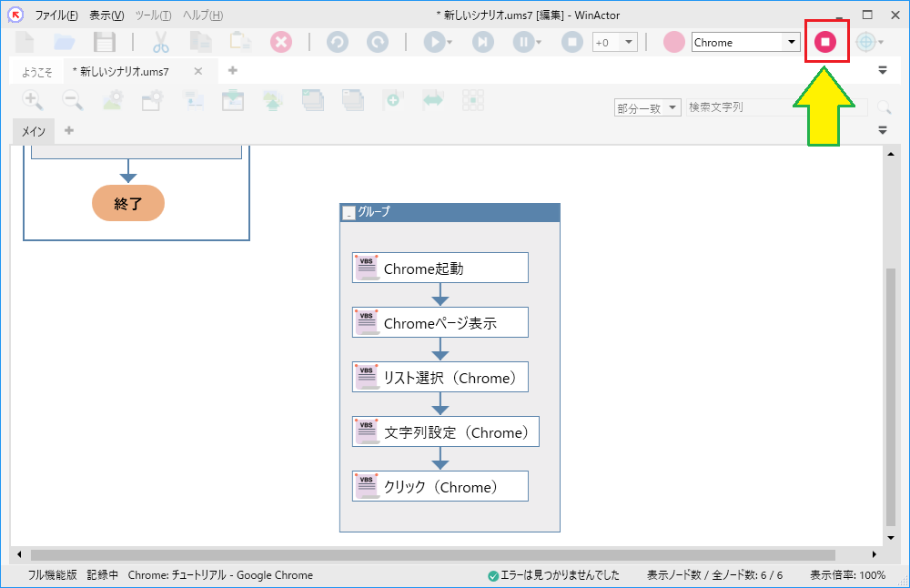Select the Chromeページ表示 node
This screenshot has width=910, height=588.
[x=440, y=322]
